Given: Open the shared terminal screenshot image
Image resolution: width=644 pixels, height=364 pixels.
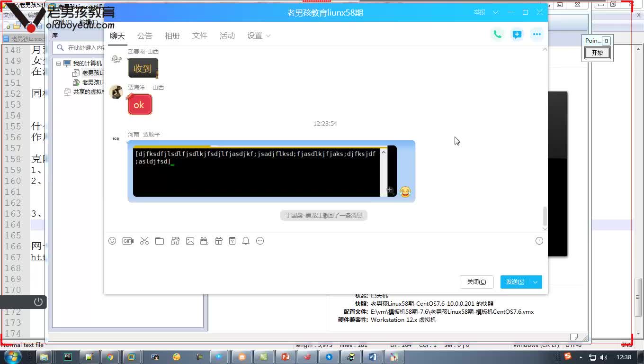Looking at the screenshot, I should 265,171.
